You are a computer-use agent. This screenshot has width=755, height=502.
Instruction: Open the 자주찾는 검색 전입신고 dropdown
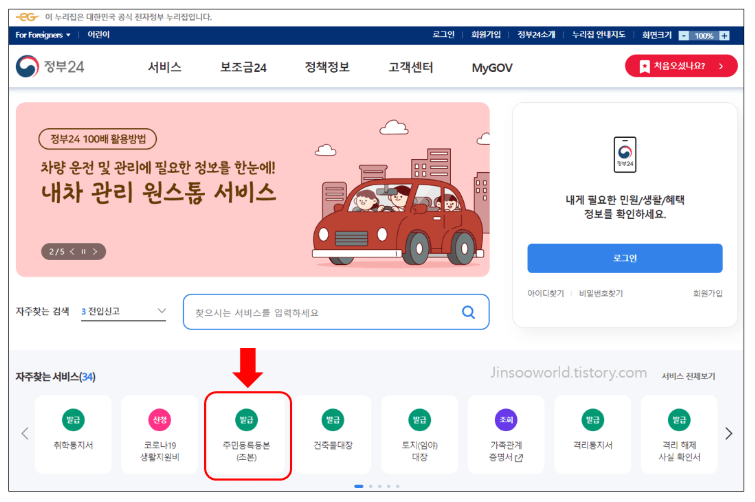[124, 311]
